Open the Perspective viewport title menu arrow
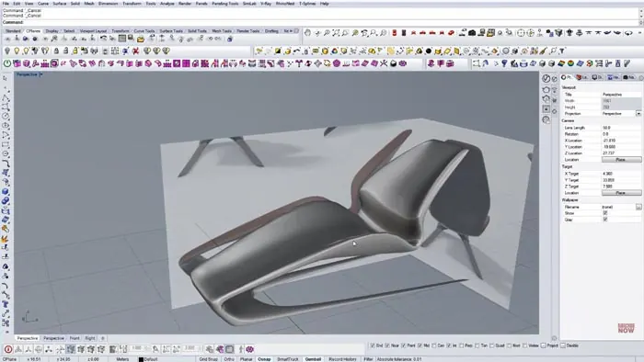 (x=40, y=74)
